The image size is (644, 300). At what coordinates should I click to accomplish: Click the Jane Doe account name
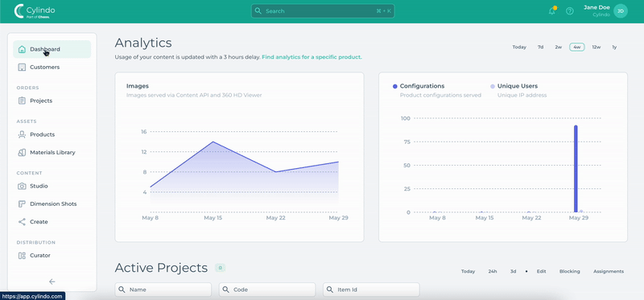pos(597,8)
